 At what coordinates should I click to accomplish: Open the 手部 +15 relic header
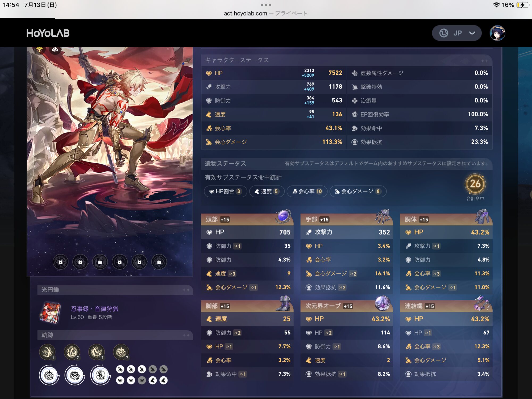tap(347, 219)
